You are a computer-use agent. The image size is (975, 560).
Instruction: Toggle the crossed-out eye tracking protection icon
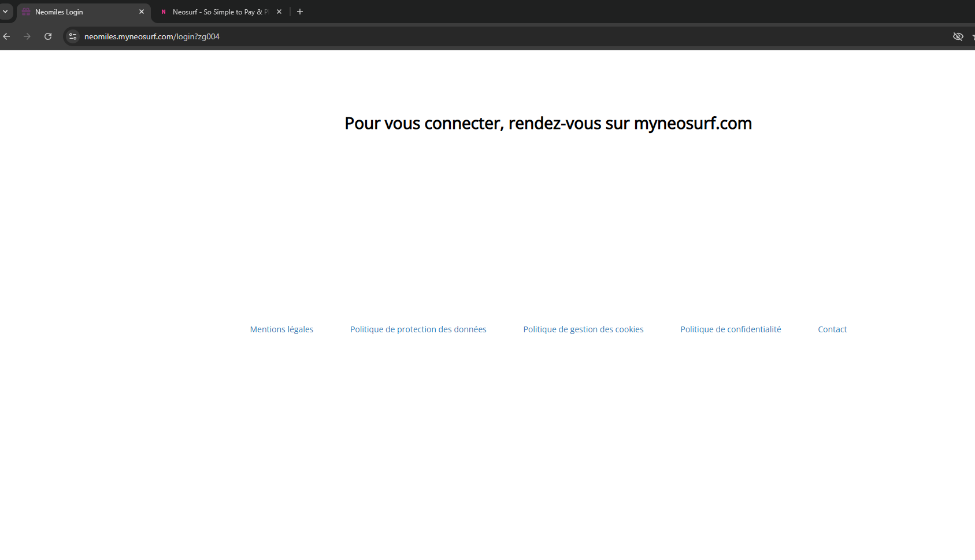(958, 36)
